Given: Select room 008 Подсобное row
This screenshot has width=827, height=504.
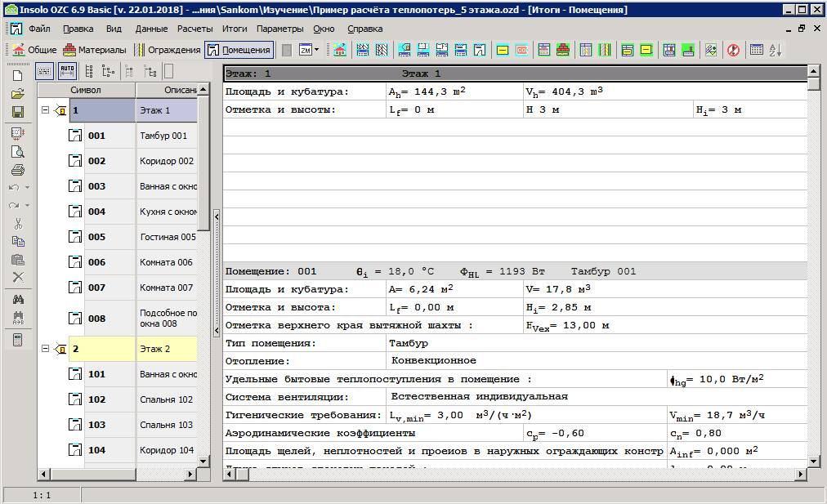Looking at the screenshot, I should click(133, 319).
